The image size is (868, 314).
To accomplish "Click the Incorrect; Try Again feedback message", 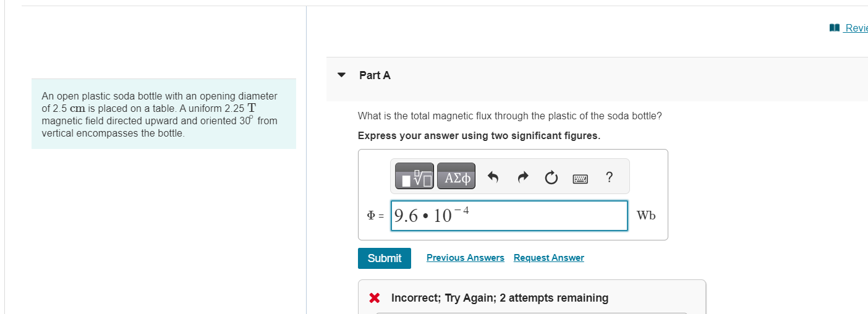I will coord(500,298).
